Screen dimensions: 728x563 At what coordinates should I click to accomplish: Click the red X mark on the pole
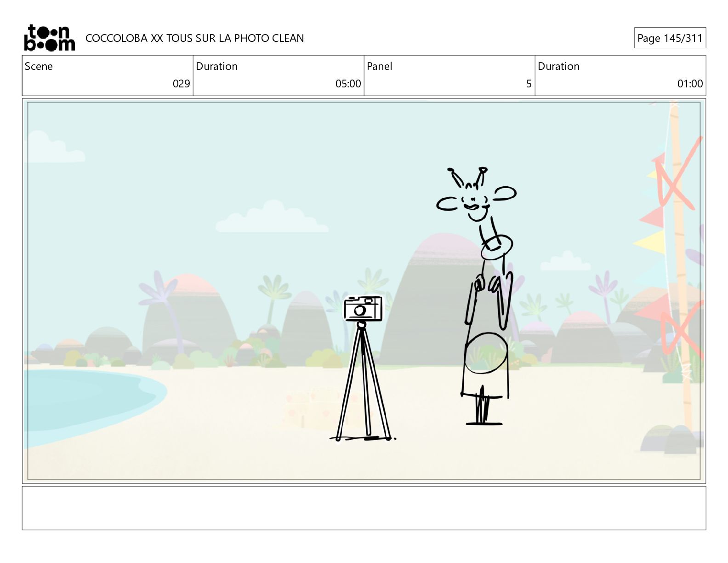(676, 175)
